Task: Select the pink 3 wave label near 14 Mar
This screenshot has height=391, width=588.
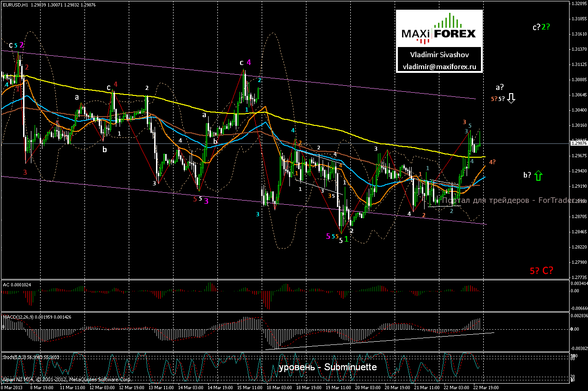Action: pos(206,201)
